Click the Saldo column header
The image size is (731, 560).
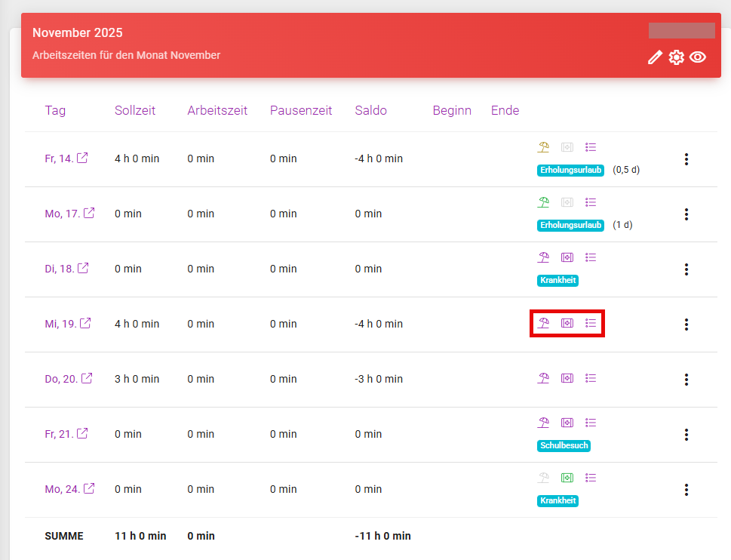[x=370, y=110]
